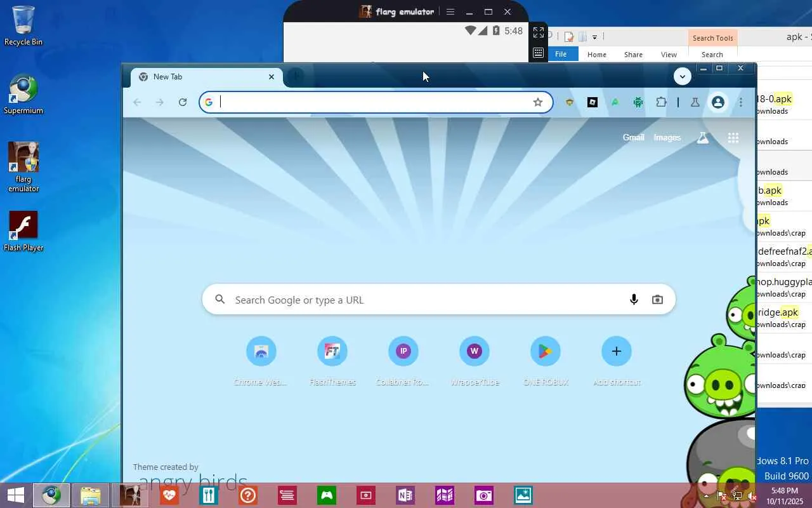Switch to the Share ribbon tab
The height and width of the screenshot is (508, 812).
click(633, 55)
